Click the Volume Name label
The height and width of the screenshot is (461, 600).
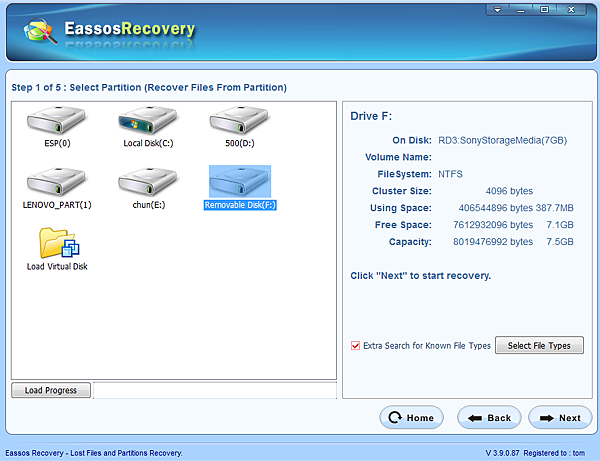[x=398, y=157]
